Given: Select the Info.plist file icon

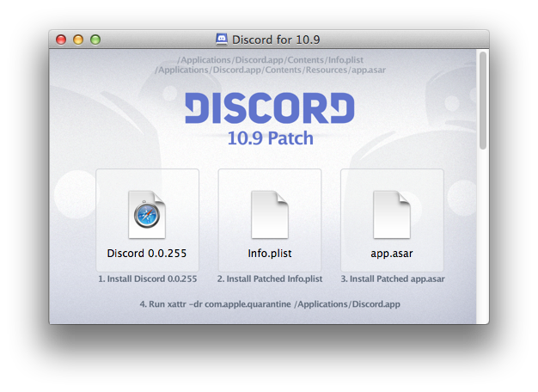Looking at the screenshot, I should click(270, 215).
